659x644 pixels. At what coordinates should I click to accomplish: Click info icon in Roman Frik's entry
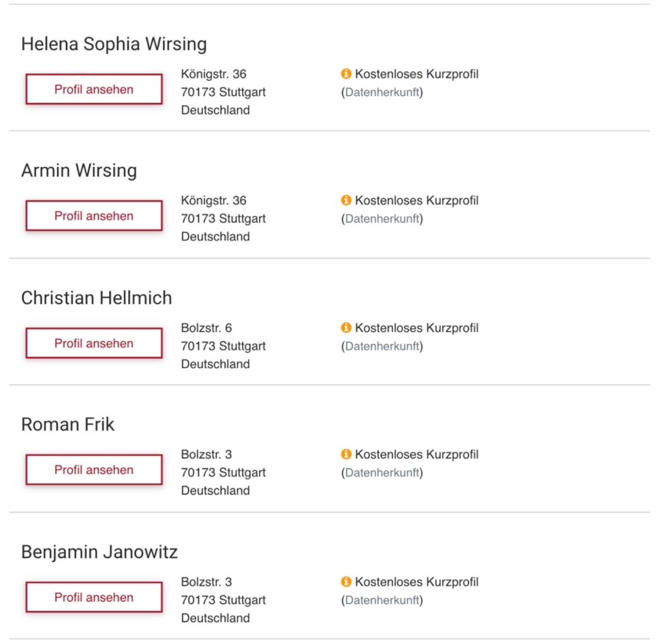346,454
